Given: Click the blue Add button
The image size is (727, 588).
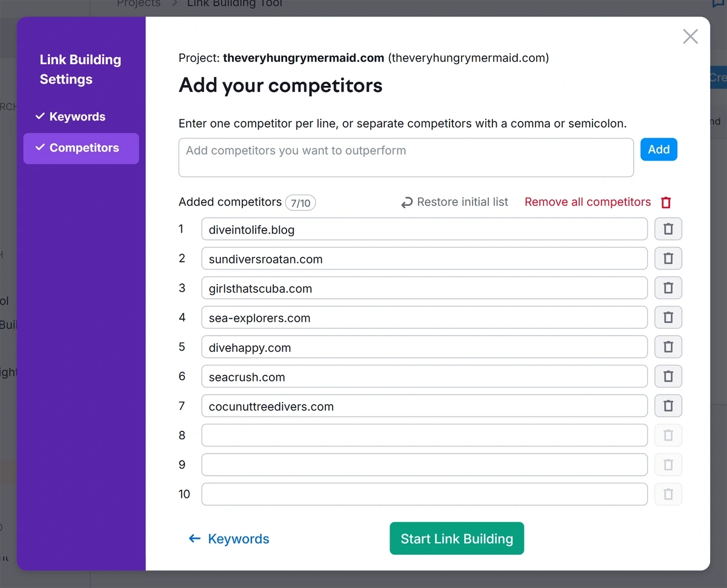Looking at the screenshot, I should coord(659,150).
